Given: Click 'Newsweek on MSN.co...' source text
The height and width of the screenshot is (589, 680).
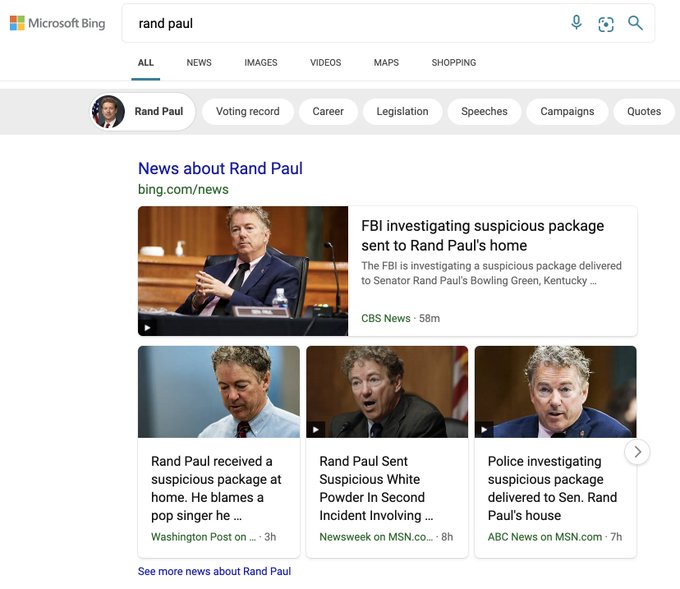Looking at the screenshot, I should tap(376, 537).
